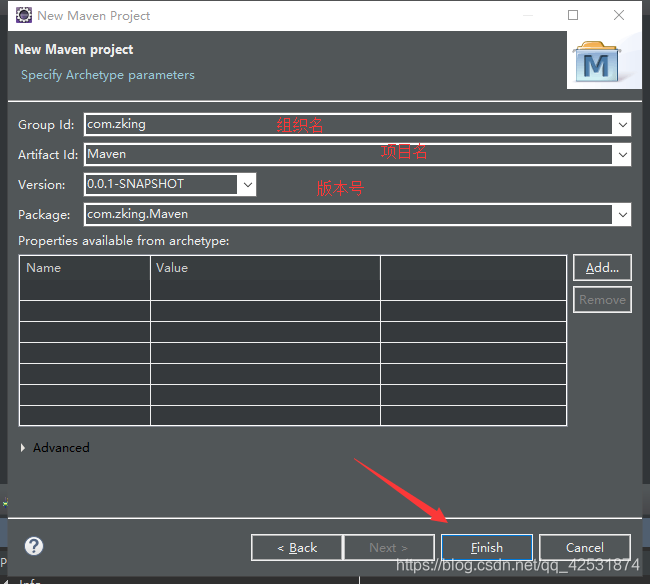This screenshot has width=650, height=584.
Task: Expand the Advanced section
Action: [23, 448]
